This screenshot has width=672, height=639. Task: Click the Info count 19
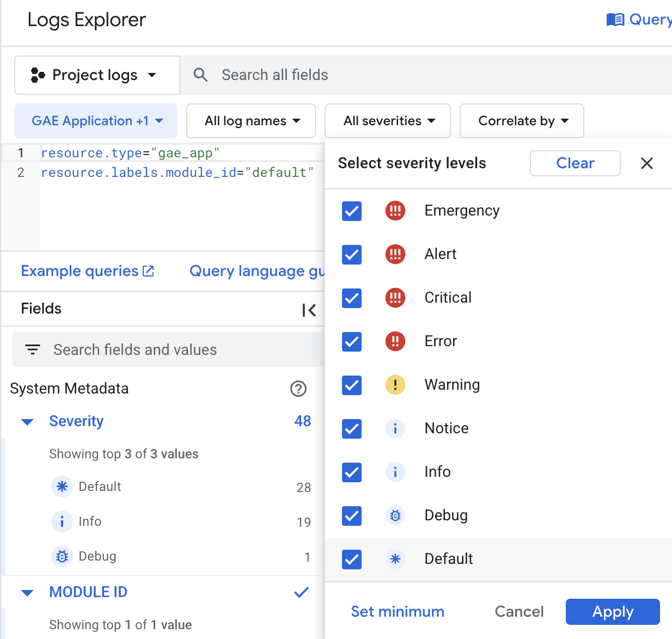[304, 523]
